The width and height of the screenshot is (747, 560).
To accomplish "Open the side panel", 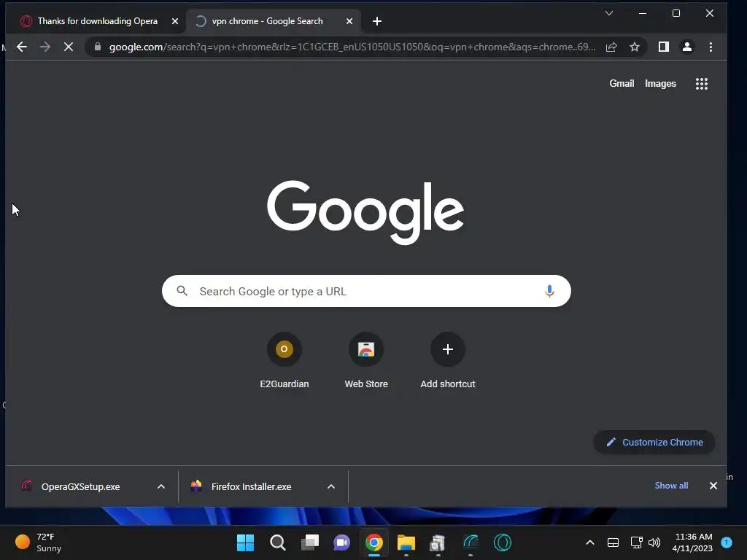I will 664,47.
